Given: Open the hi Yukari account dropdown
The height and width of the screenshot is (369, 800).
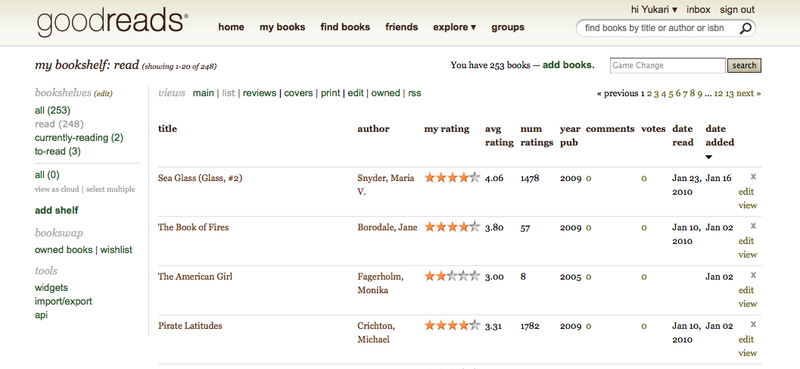Looking at the screenshot, I should (x=654, y=9).
